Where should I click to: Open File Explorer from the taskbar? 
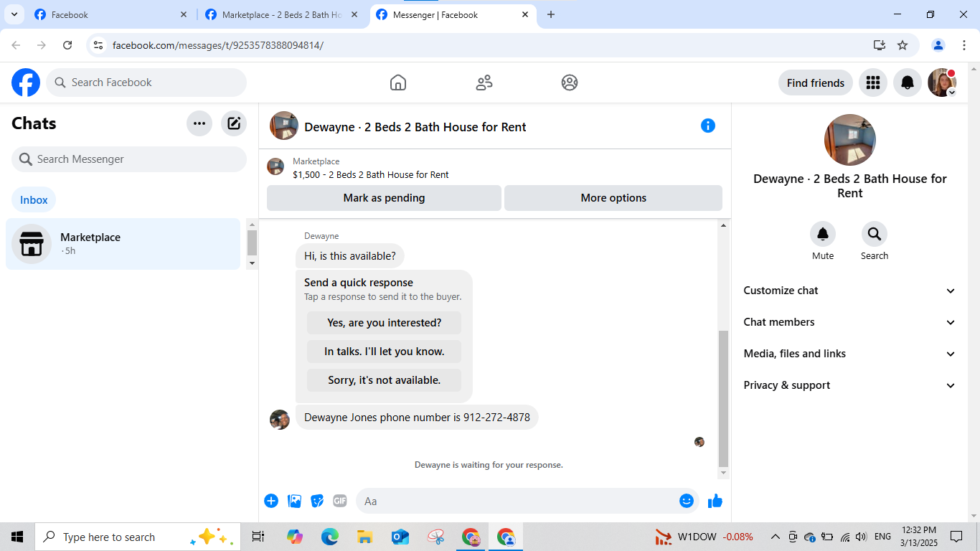(x=364, y=537)
